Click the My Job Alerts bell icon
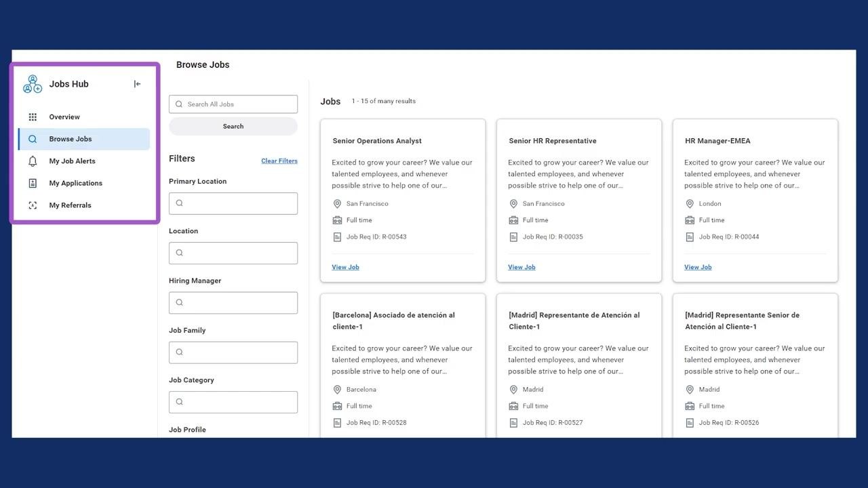 [33, 161]
